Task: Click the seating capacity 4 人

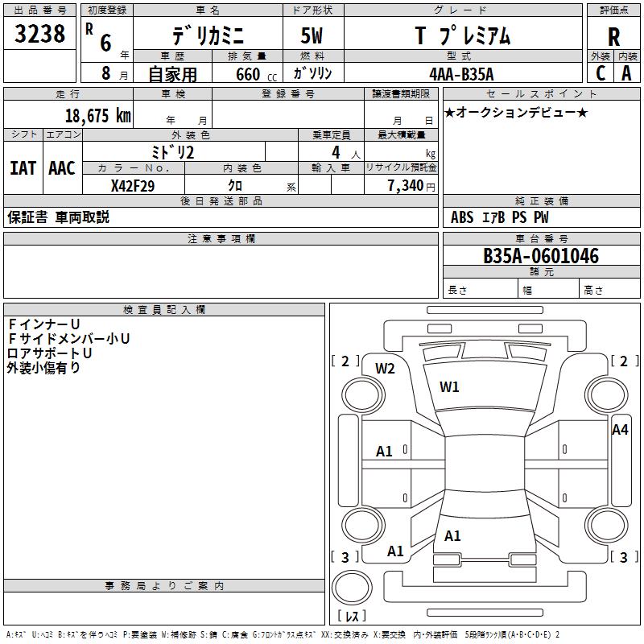Action: pyautogui.click(x=346, y=153)
